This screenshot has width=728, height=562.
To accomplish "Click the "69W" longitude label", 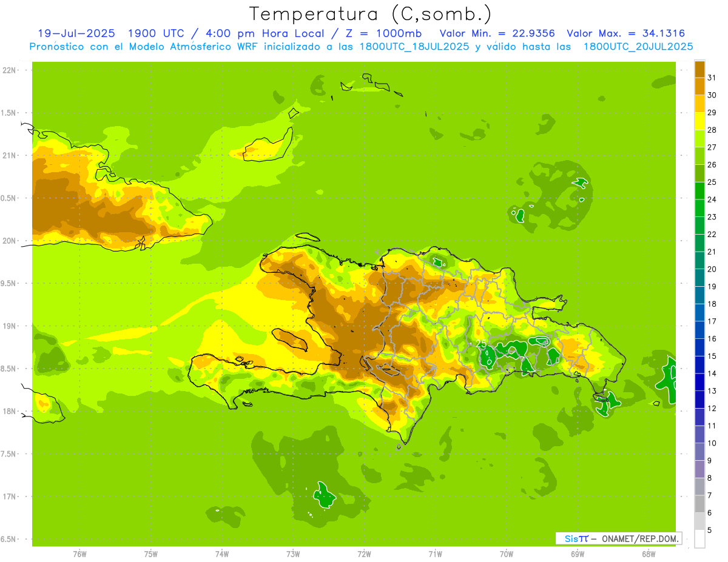I will pyautogui.click(x=578, y=554).
